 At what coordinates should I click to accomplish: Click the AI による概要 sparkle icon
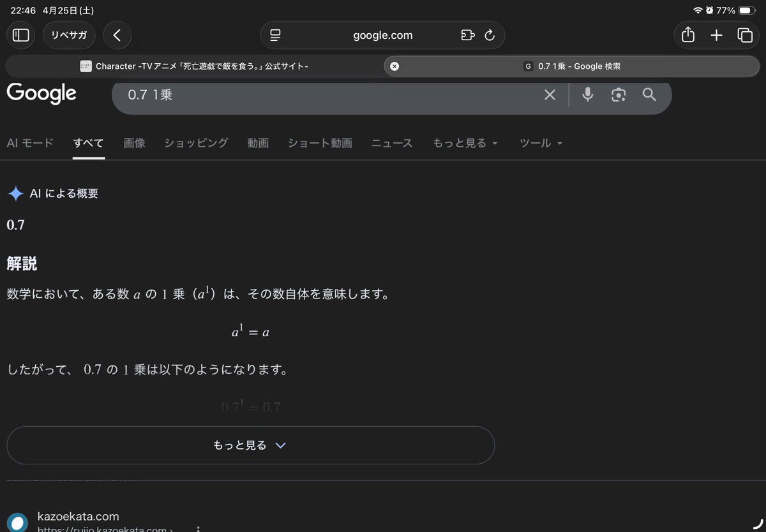pyautogui.click(x=16, y=194)
